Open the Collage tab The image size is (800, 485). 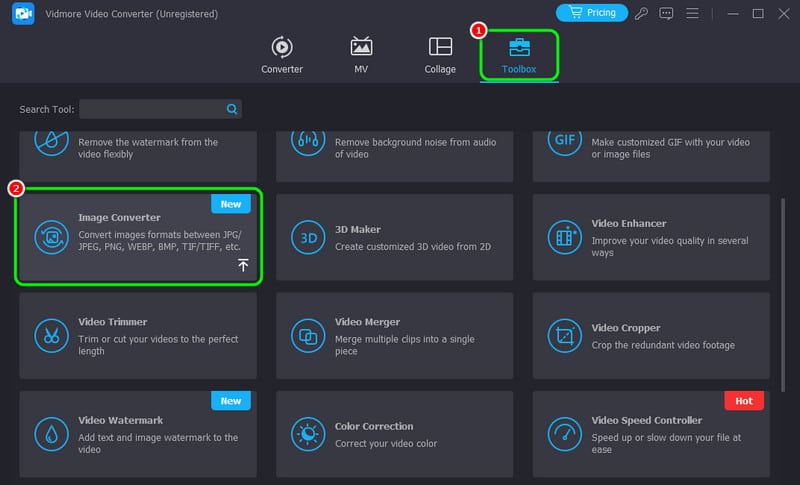(x=440, y=56)
